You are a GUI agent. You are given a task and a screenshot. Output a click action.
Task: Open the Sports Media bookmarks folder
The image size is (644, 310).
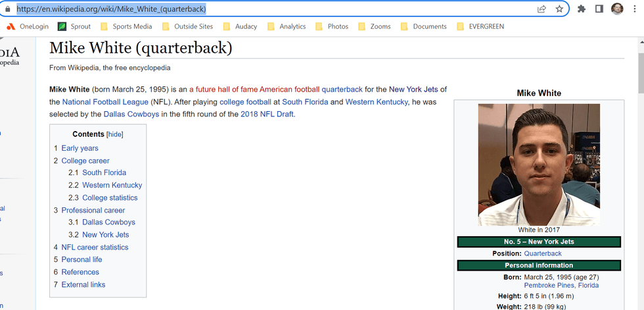click(126, 26)
